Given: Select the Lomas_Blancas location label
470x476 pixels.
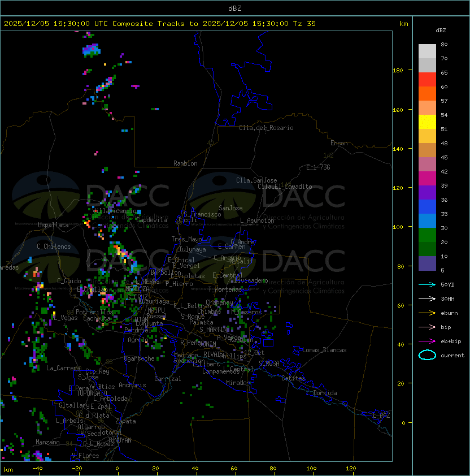Looking at the screenshot, I should pyautogui.click(x=324, y=350).
